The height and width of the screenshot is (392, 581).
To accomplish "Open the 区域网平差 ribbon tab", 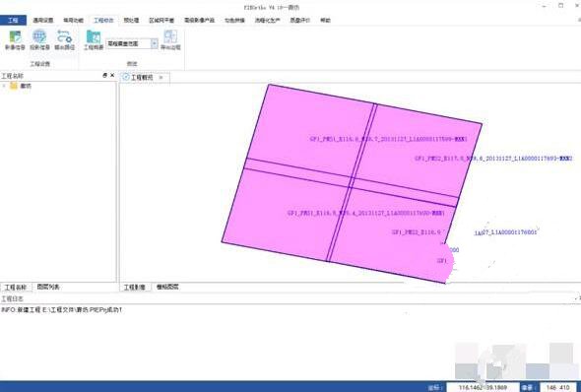I will (161, 21).
